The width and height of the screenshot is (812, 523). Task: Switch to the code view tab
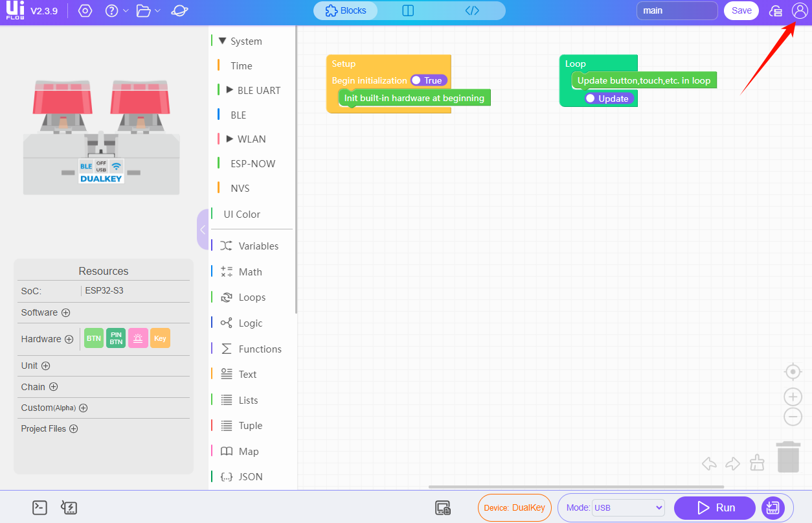pyautogui.click(x=472, y=10)
